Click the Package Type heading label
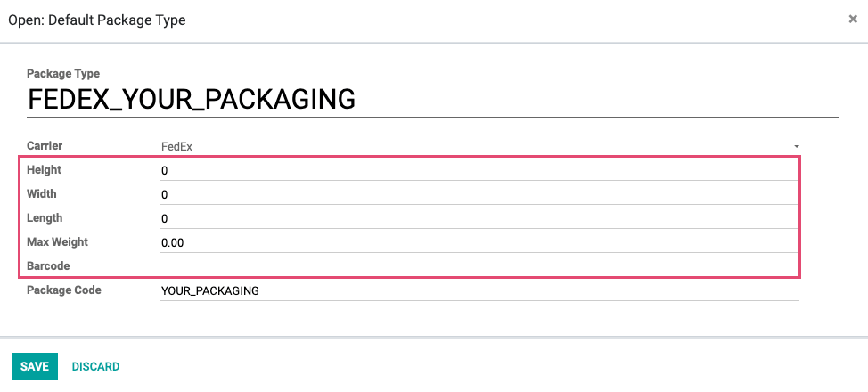 point(63,74)
